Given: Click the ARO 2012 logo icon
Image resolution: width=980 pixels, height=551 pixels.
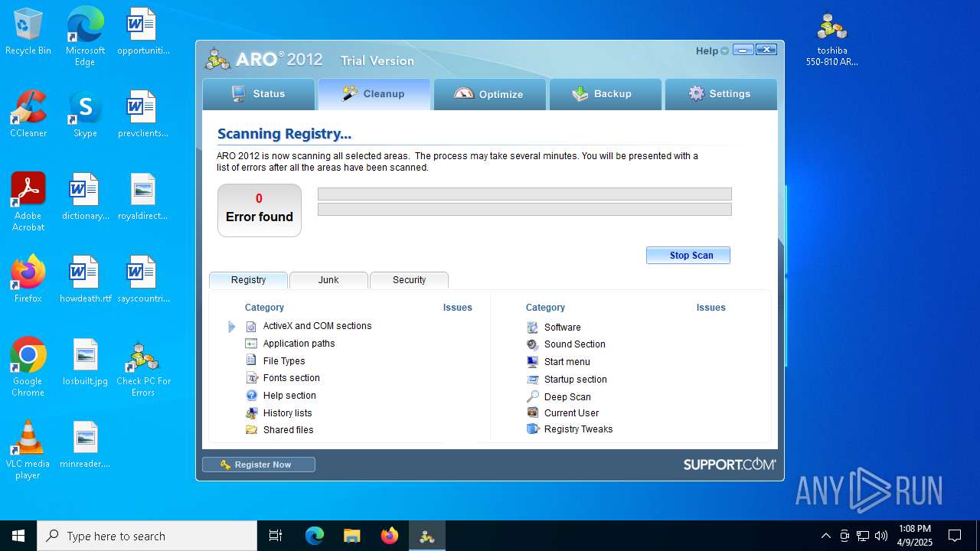Looking at the screenshot, I should (217, 60).
